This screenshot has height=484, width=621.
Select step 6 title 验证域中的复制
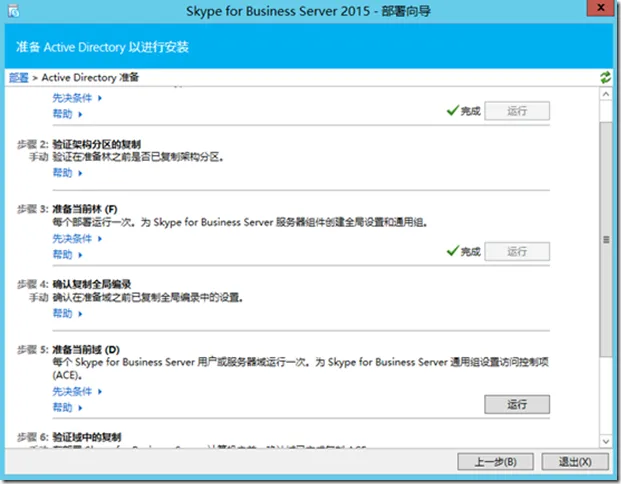click(x=87, y=437)
